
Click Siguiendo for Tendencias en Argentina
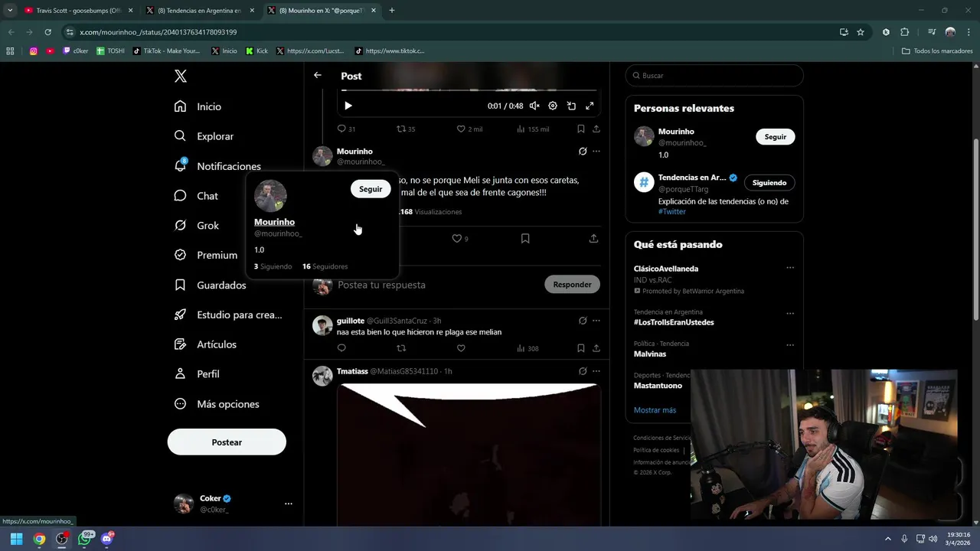pyautogui.click(x=769, y=183)
